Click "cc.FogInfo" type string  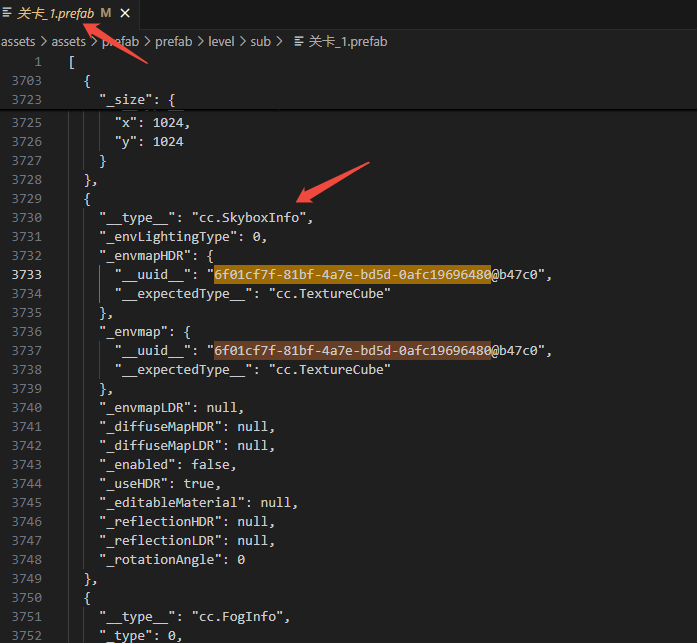click(x=237, y=617)
